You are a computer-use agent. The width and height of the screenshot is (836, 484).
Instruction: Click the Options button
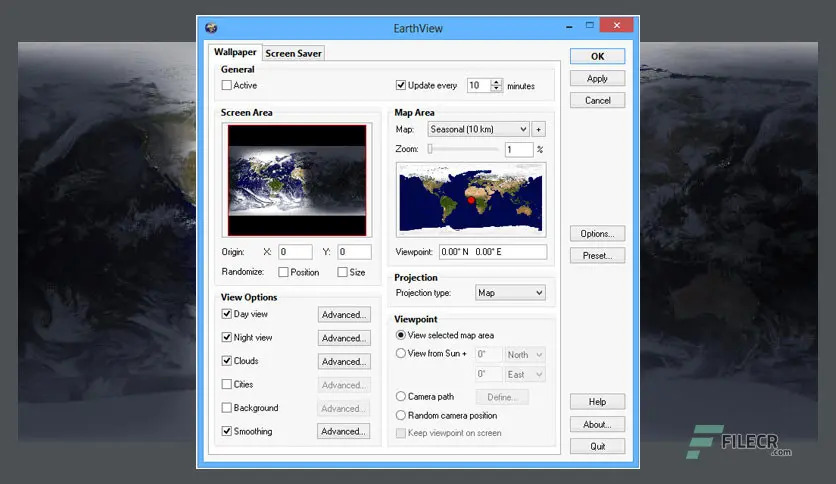point(597,233)
